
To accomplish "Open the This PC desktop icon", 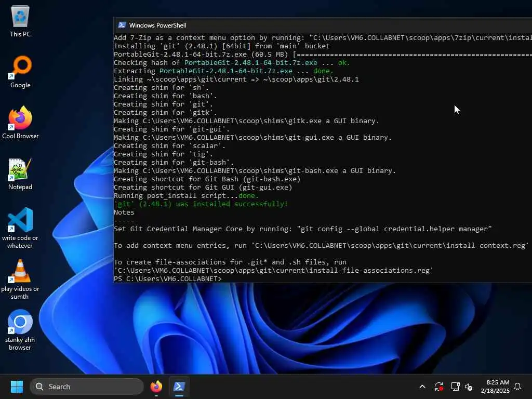I will click(x=20, y=21).
